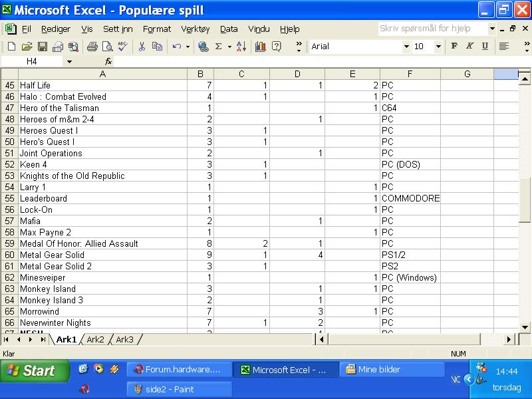
Task: Save the workbook with floppy icon
Action: coord(43,47)
